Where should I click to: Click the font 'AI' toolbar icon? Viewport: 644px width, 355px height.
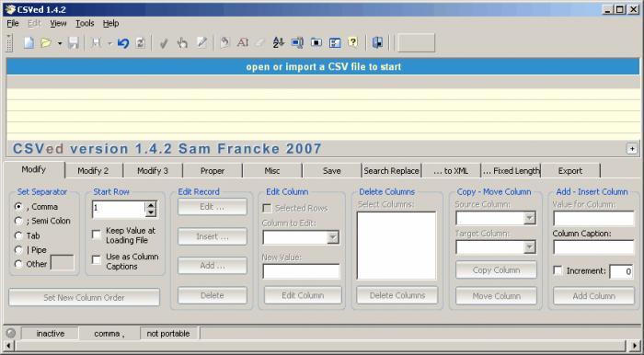point(242,42)
